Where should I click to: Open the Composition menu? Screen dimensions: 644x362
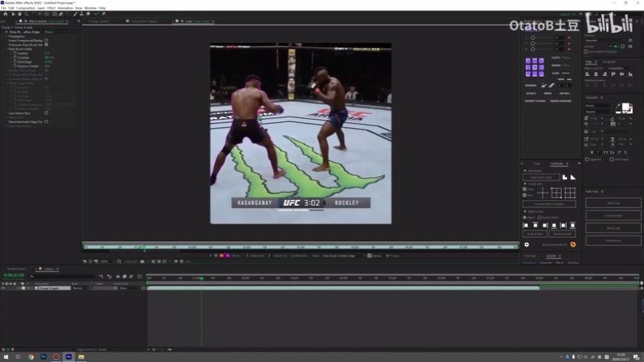coord(25,8)
